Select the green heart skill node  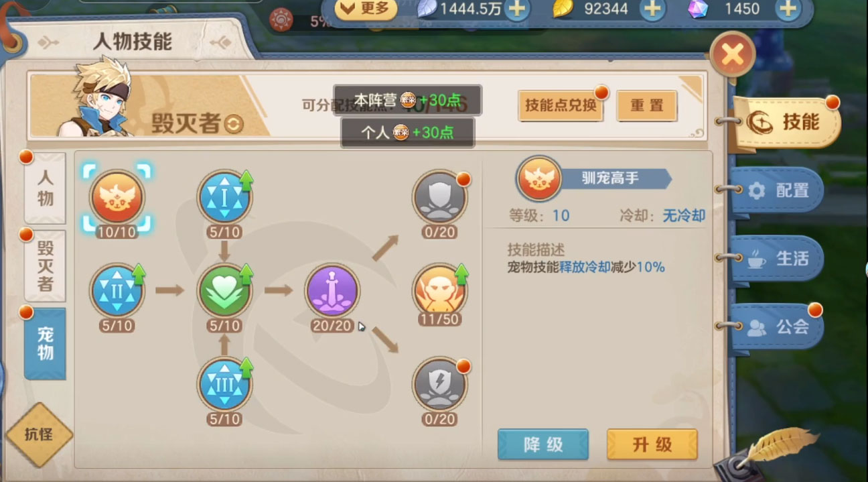tap(224, 290)
